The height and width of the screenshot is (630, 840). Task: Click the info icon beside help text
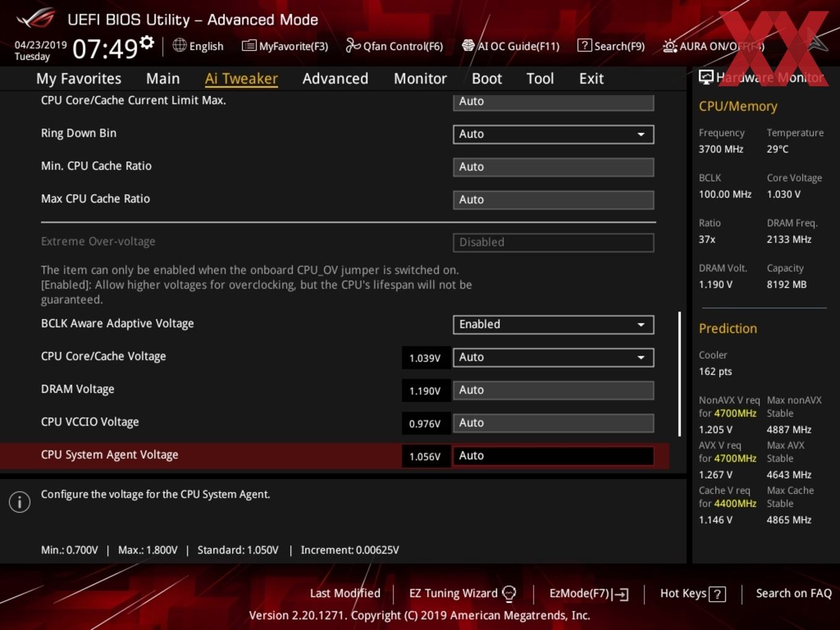tap(20, 502)
